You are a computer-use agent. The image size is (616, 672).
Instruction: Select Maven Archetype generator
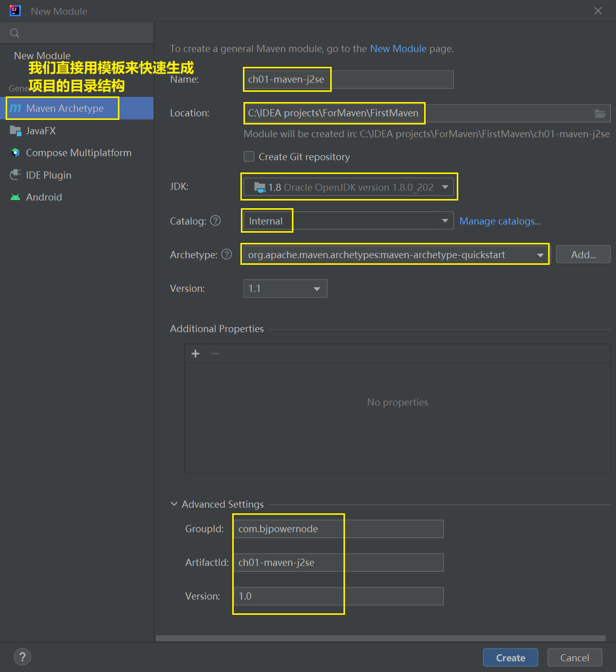(x=77, y=108)
